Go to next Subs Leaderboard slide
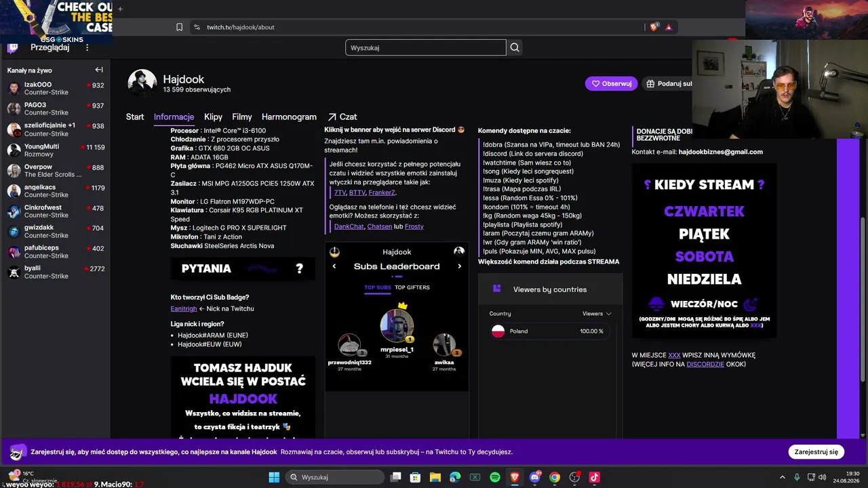 coord(459,266)
